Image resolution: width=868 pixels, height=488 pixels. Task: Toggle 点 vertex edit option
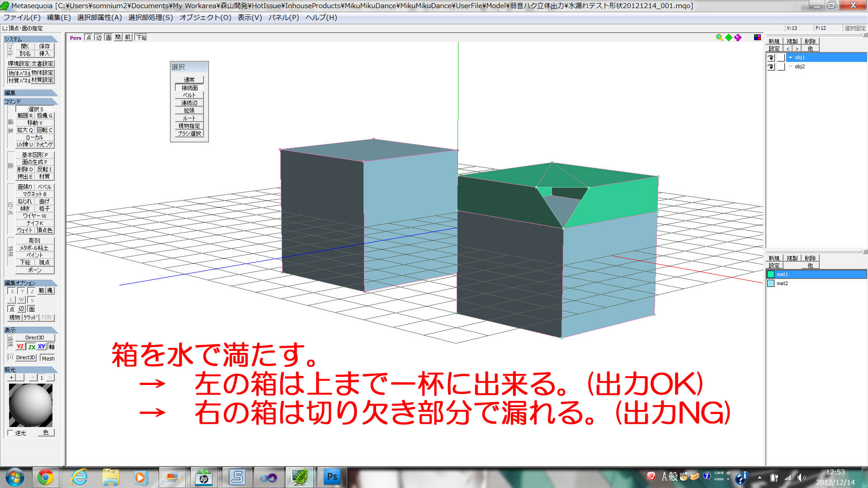12,309
